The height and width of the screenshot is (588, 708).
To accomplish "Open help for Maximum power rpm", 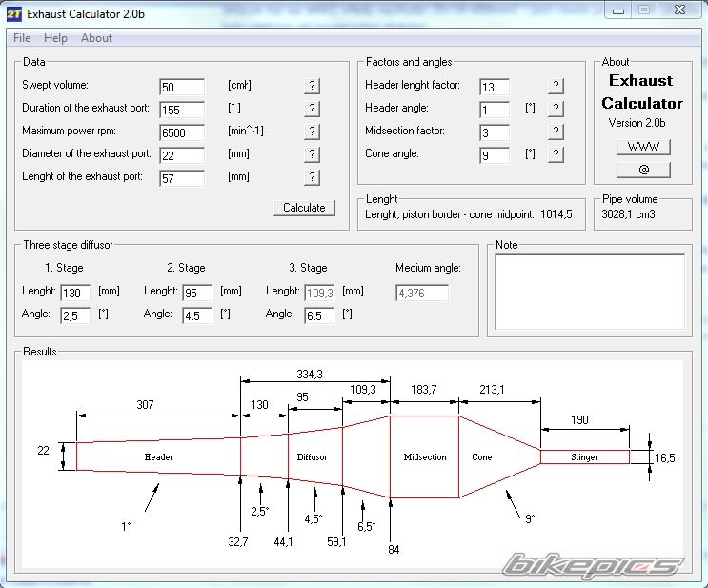I will (x=311, y=132).
